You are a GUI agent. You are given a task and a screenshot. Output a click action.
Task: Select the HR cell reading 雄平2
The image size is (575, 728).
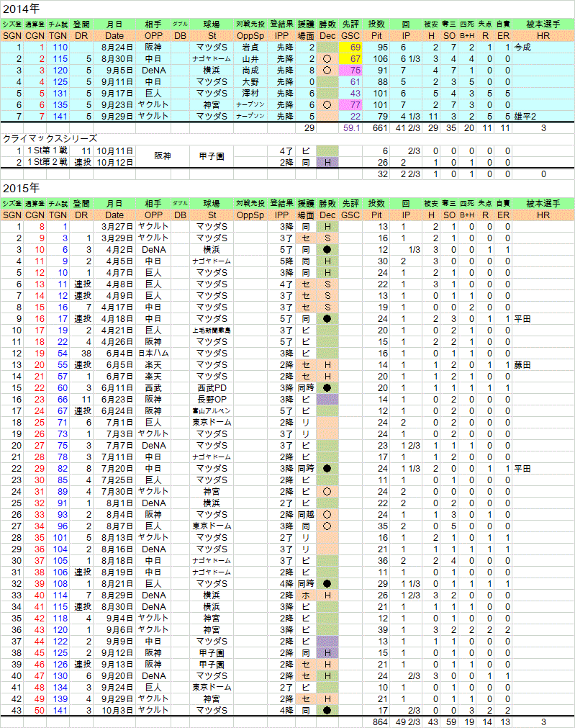pyautogui.click(x=543, y=117)
